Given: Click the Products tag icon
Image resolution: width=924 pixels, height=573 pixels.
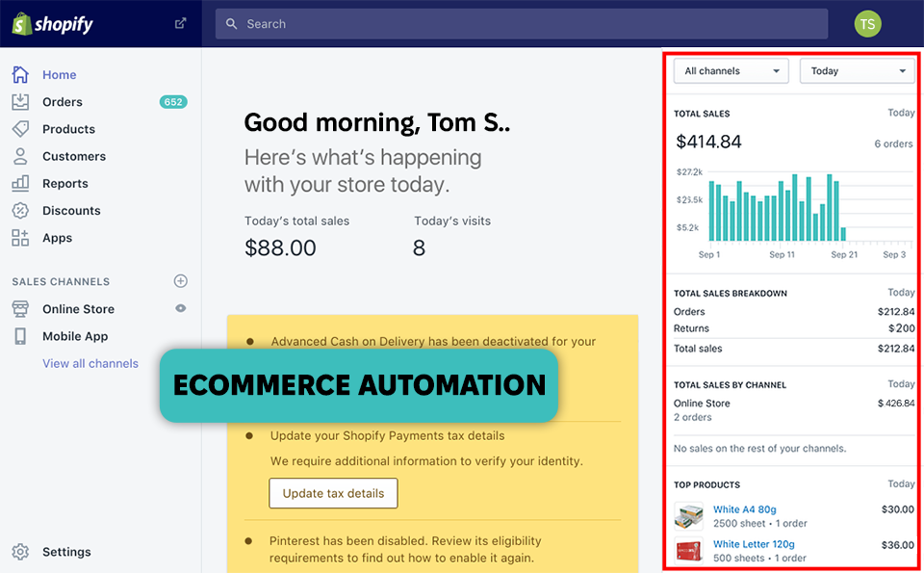Looking at the screenshot, I should (20, 129).
